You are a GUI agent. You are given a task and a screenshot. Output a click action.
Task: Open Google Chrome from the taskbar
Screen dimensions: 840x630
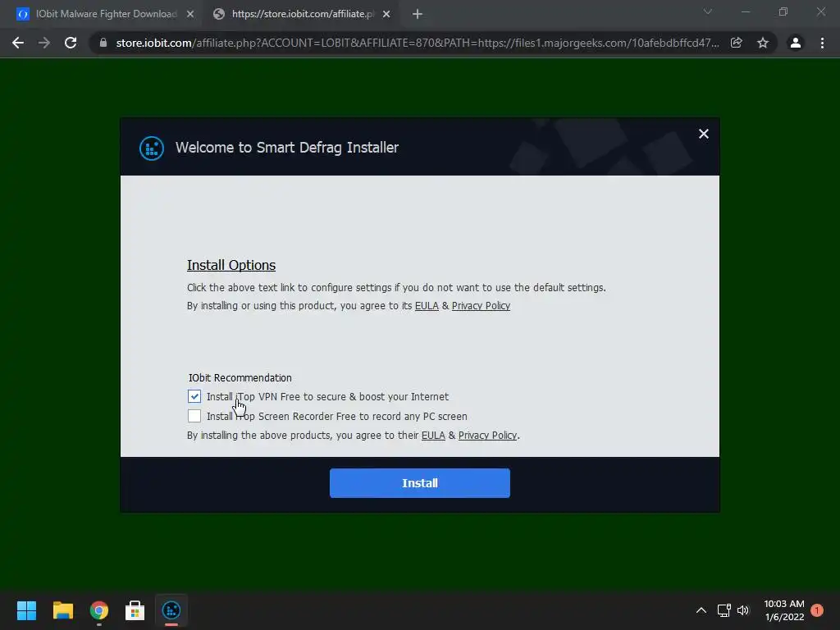pyautogui.click(x=99, y=610)
